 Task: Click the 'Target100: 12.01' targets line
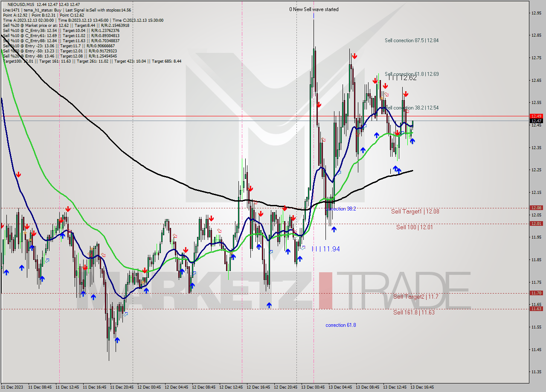92,61
